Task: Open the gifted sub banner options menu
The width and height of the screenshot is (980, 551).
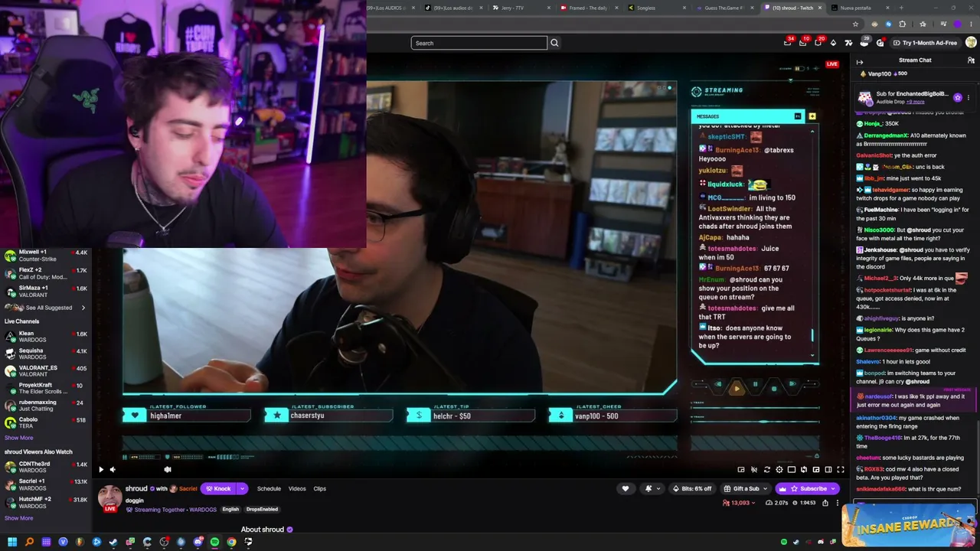Action: pyautogui.click(x=969, y=97)
